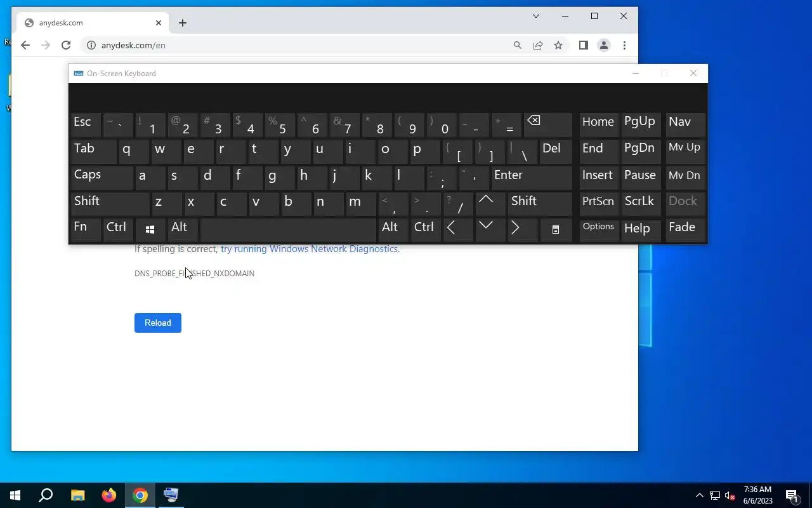
Task: Click the On-Screen Keyboard taskbar icon
Action: click(x=171, y=495)
